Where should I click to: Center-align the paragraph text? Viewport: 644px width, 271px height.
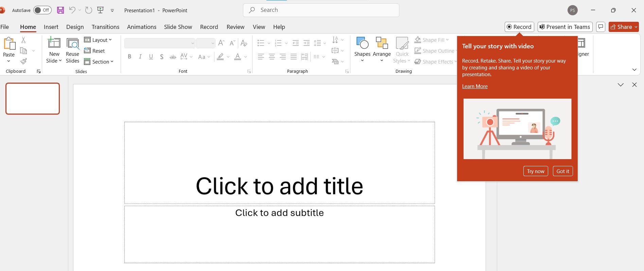tap(272, 57)
